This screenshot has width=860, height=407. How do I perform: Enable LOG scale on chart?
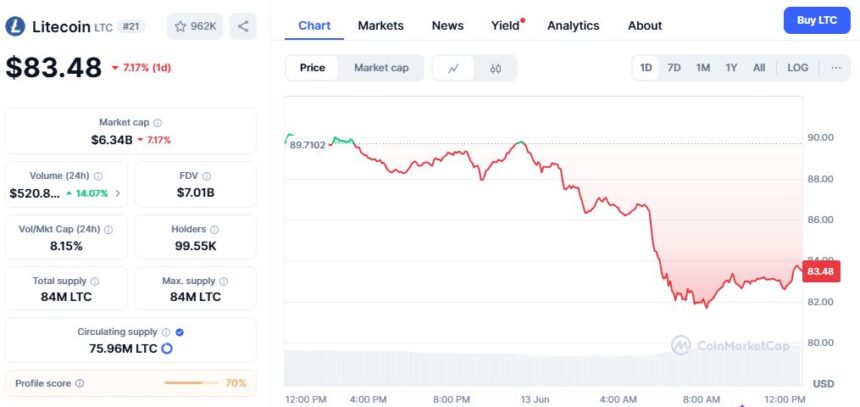pos(797,68)
